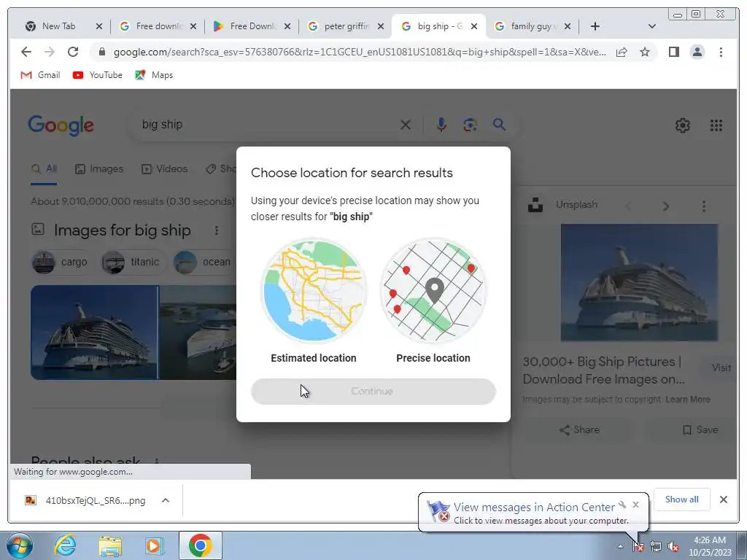
Task: Click the Learn More copyright link
Action: pyautogui.click(x=687, y=400)
